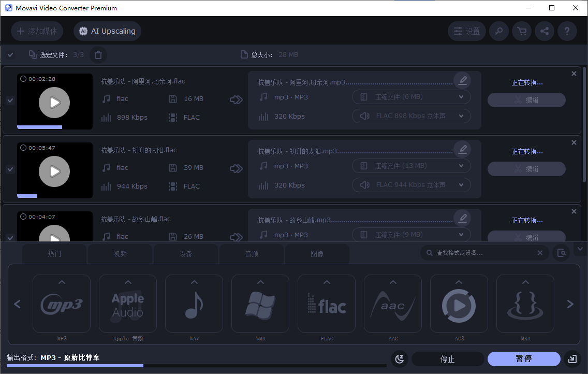Open help via the question mark icon
The image size is (588, 374).
[567, 31]
